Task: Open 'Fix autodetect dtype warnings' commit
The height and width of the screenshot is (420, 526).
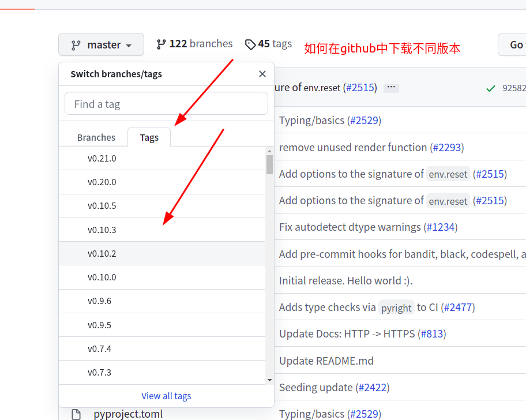Action: 350,227
